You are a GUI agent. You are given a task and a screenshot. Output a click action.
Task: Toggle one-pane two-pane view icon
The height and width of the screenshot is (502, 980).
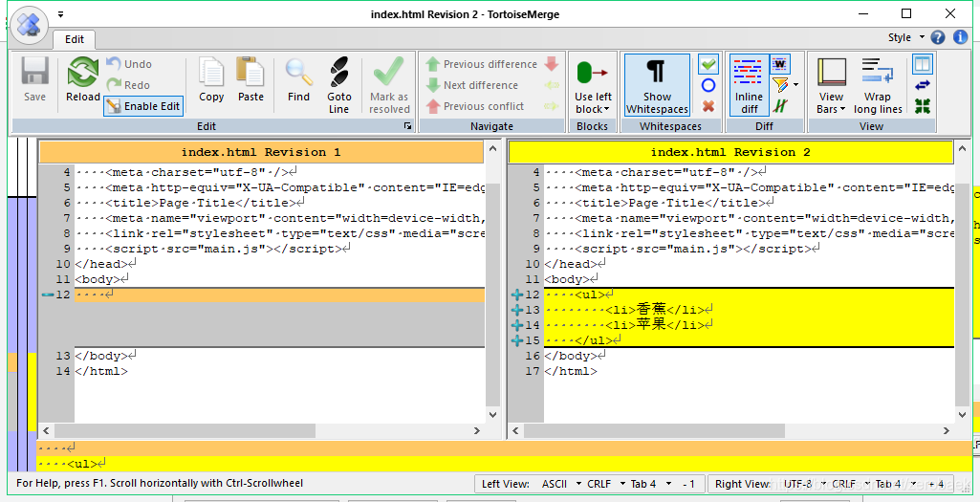pyautogui.click(x=923, y=64)
